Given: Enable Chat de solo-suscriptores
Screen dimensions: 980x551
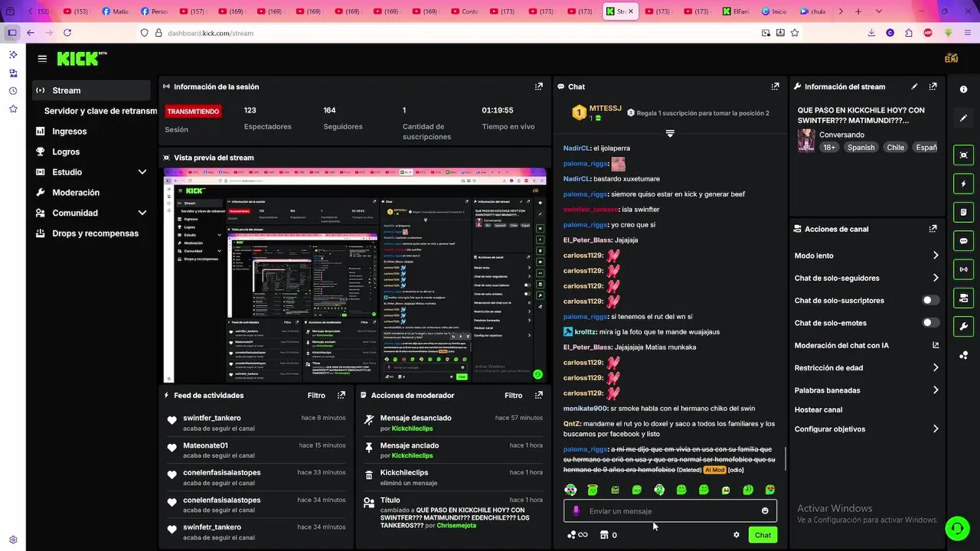Looking at the screenshot, I should 930,301.
